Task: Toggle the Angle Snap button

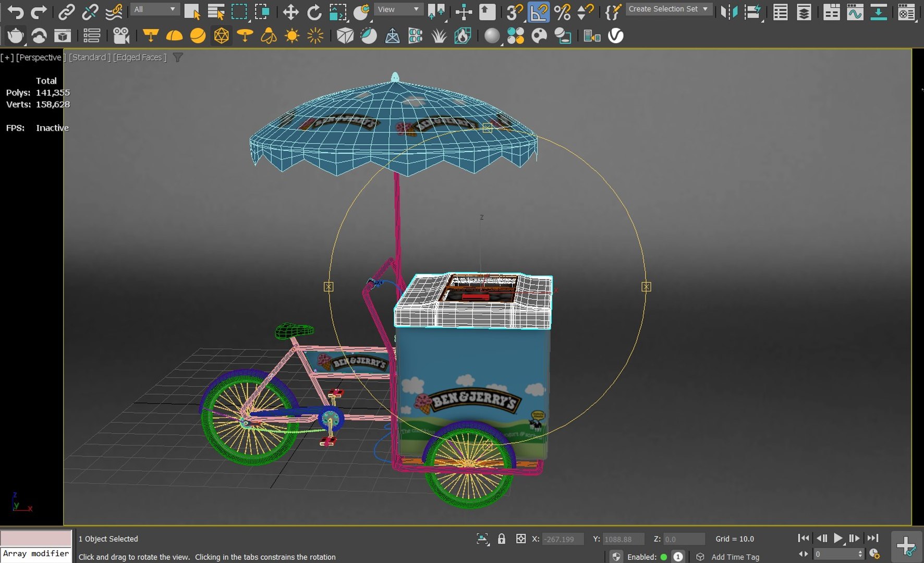Action: point(538,11)
